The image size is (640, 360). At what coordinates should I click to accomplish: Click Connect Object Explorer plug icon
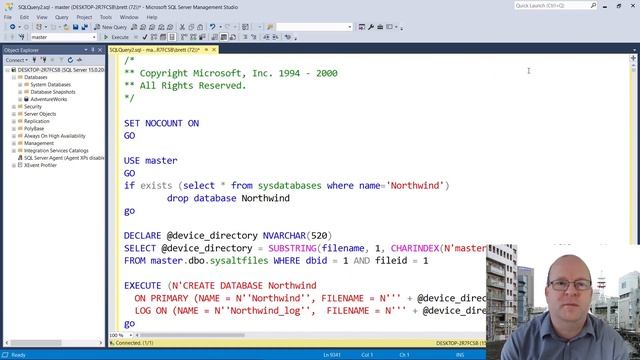[x=34, y=60]
